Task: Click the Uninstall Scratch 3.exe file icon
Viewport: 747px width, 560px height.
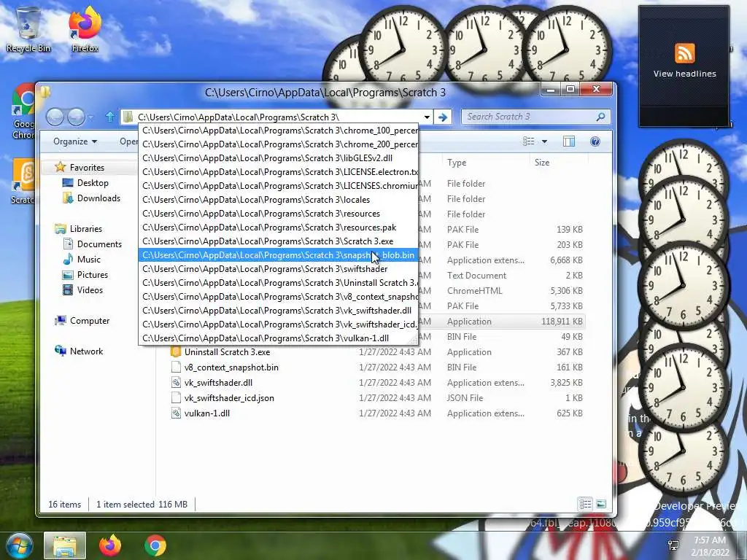Action: coord(176,352)
